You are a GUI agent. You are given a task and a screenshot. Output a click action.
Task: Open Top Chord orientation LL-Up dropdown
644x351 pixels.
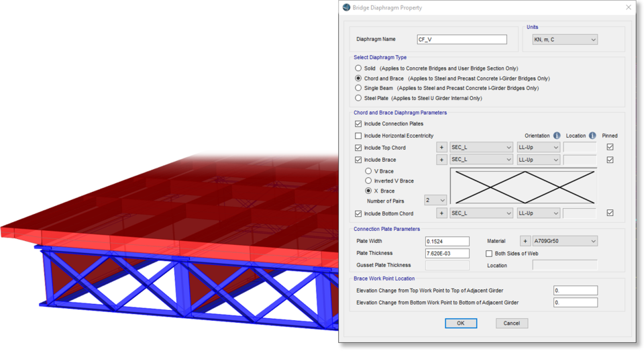point(538,148)
